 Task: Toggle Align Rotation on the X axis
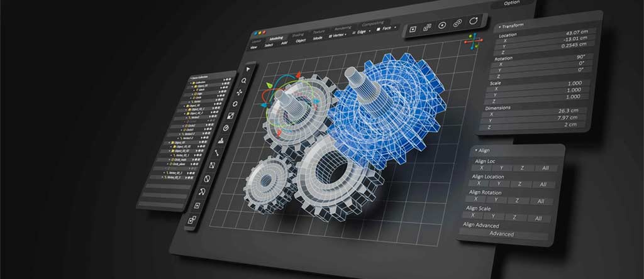click(x=481, y=200)
